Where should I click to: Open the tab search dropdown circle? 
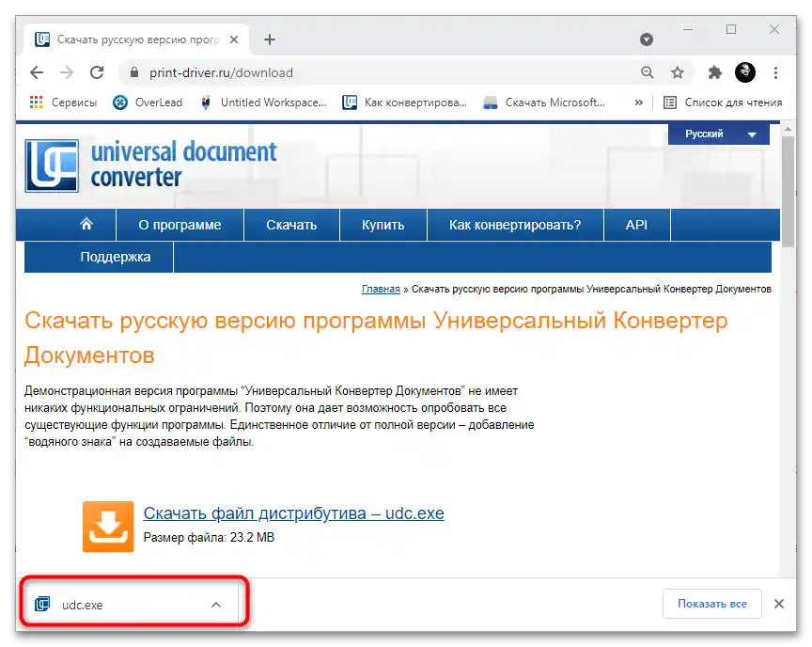click(x=647, y=39)
